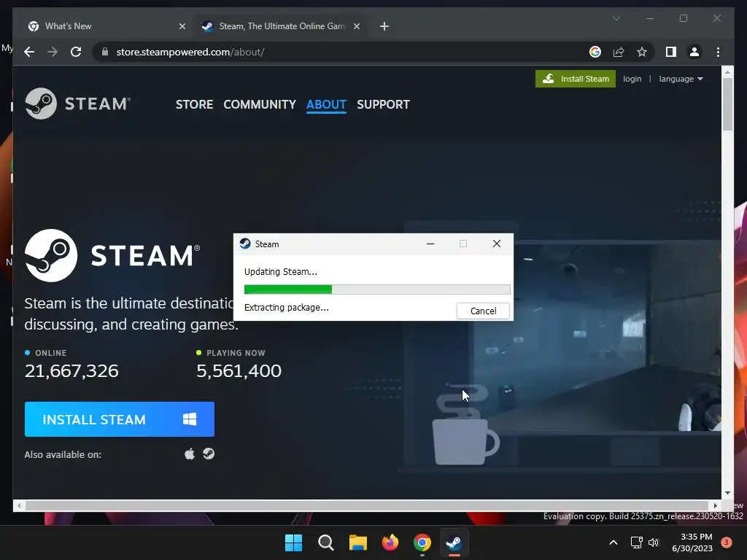Open network settings from tray
This screenshot has height=560, width=747.
[636, 542]
